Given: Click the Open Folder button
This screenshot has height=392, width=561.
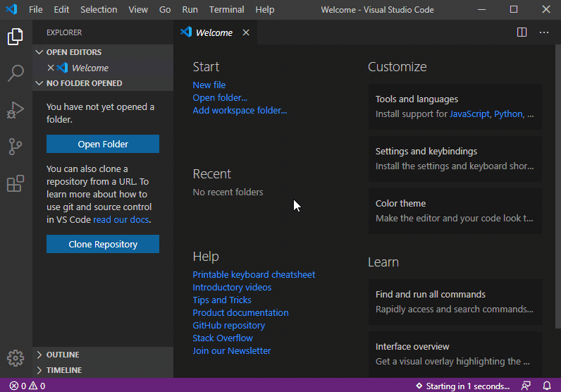Looking at the screenshot, I should pos(103,144).
